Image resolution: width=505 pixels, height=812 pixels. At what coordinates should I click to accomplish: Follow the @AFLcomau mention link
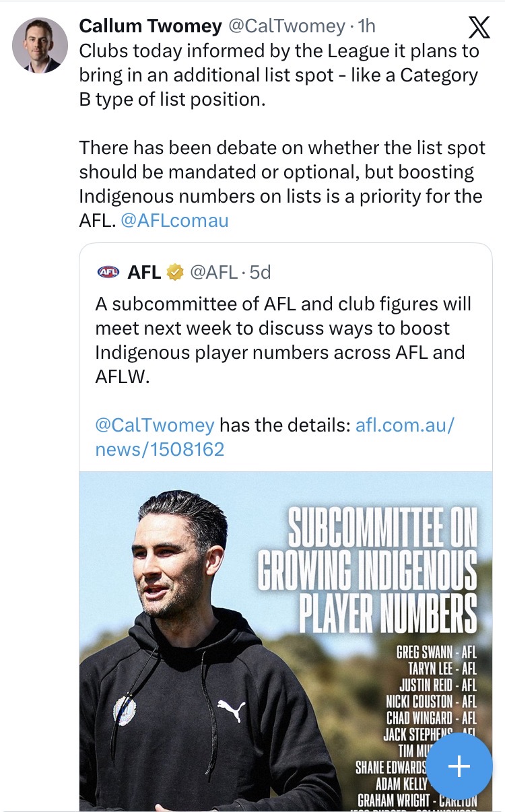(x=175, y=220)
